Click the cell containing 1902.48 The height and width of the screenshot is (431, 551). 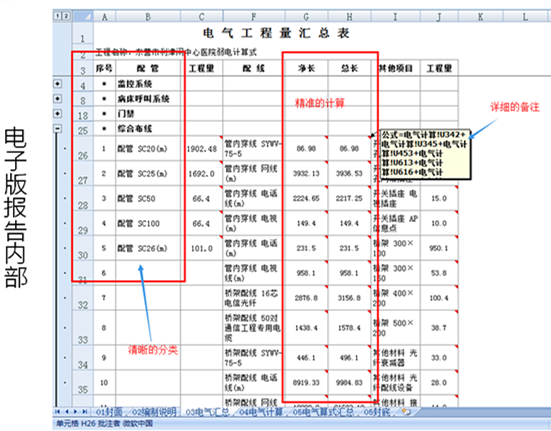coord(202,149)
